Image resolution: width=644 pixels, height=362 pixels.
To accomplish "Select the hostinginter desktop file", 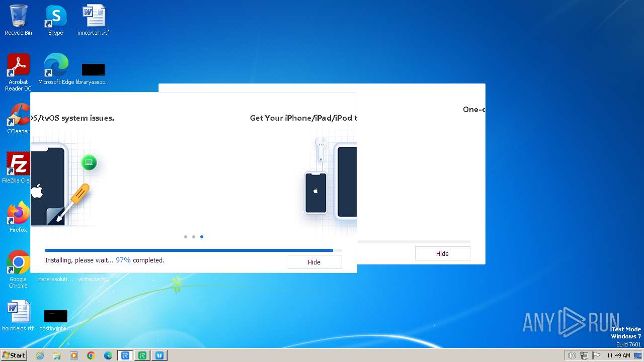I will [x=55, y=320].
